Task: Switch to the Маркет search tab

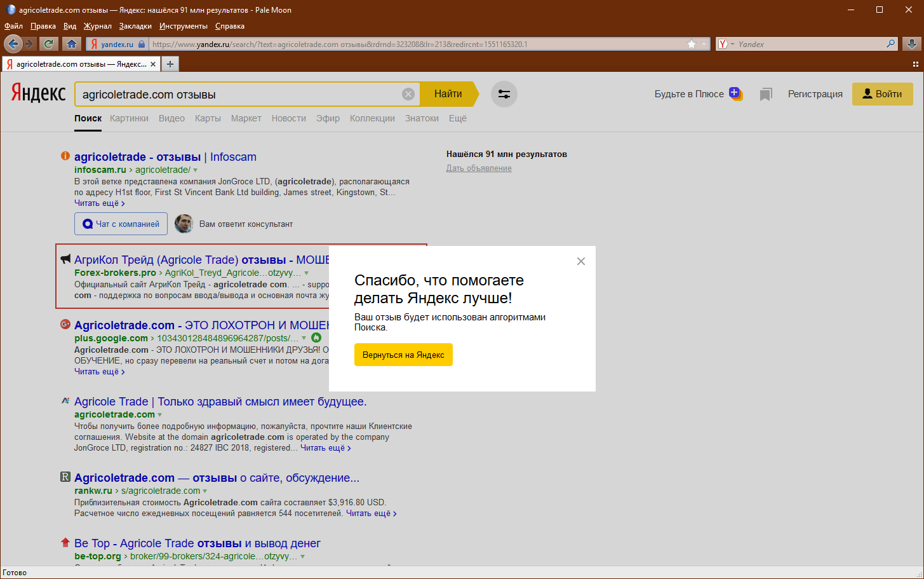Action: point(246,118)
